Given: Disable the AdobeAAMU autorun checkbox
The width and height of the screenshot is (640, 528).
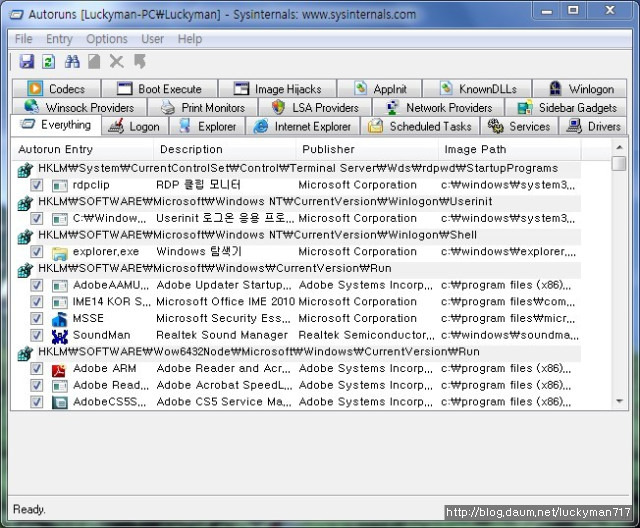Looking at the screenshot, I should coord(36,285).
